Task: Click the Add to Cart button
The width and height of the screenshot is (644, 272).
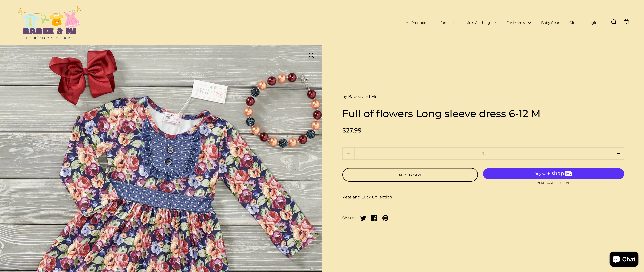Action: (x=410, y=175)
